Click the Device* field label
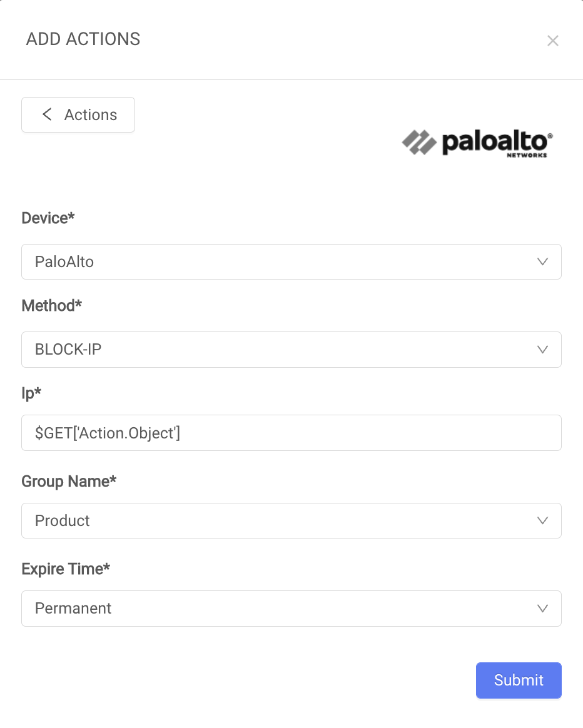 pyautogui.click(x=48, y=218)
